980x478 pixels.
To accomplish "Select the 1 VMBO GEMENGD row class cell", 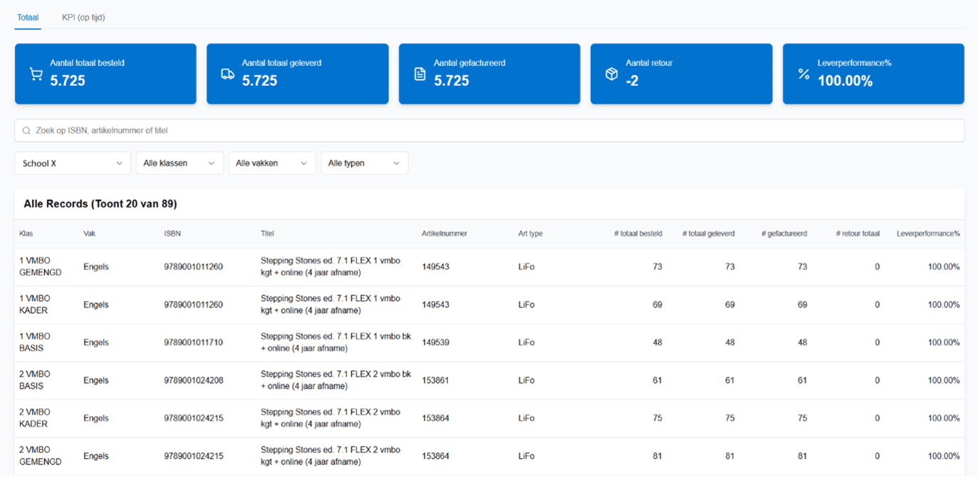I will 40,267.
